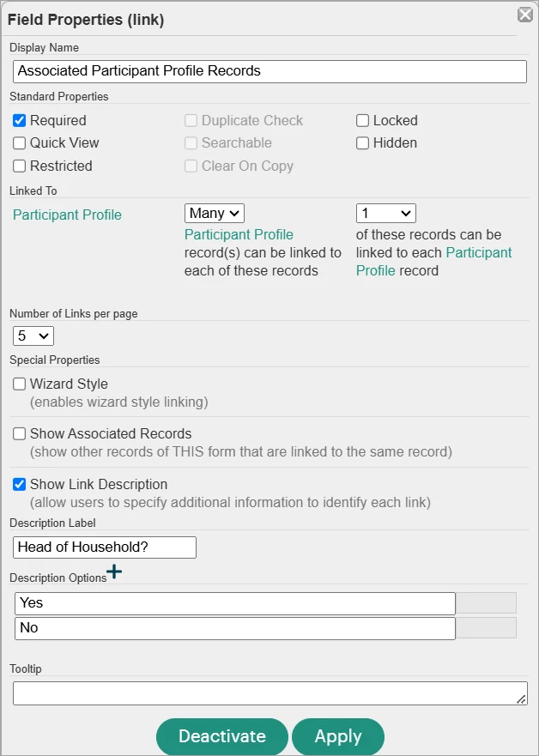Open the Many dropdown under Linked To
Viewport: 539px width, 756px height.
(215, 213)
